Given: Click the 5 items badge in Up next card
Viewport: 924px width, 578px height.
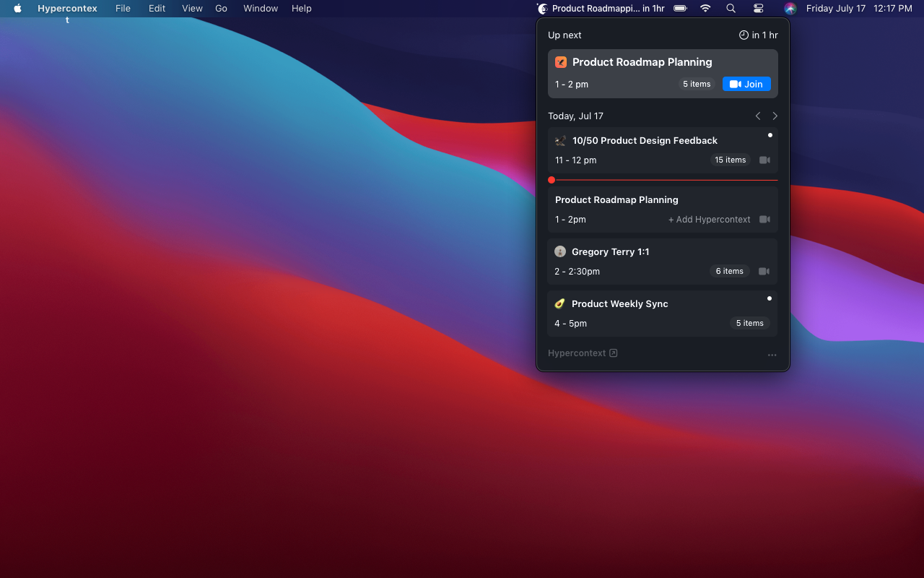Looking at the screenshot, I should (697, 84).
